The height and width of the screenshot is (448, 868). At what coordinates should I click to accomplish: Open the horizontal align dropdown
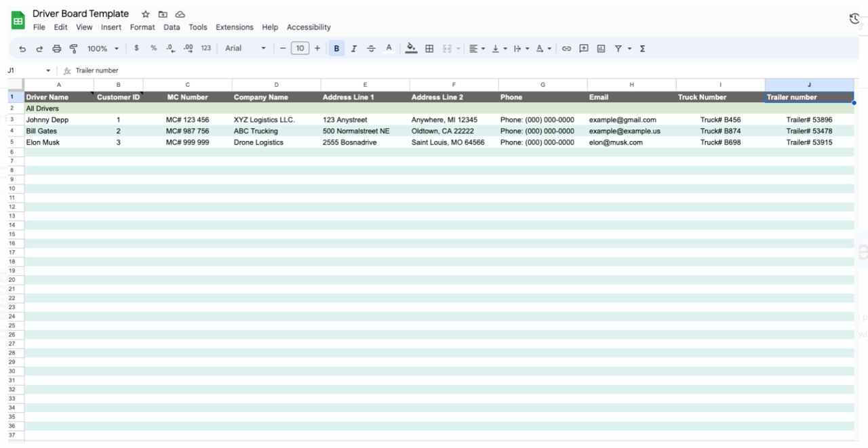pos(477,49)
